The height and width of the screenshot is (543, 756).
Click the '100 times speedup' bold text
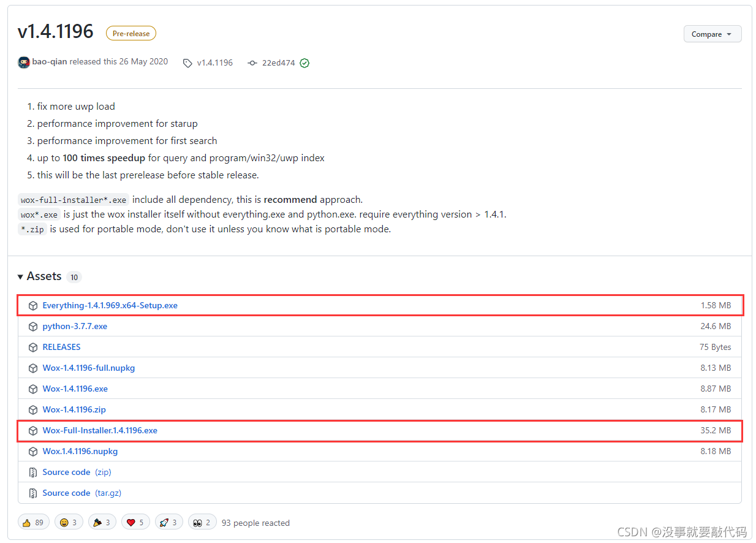coord(104,158)
